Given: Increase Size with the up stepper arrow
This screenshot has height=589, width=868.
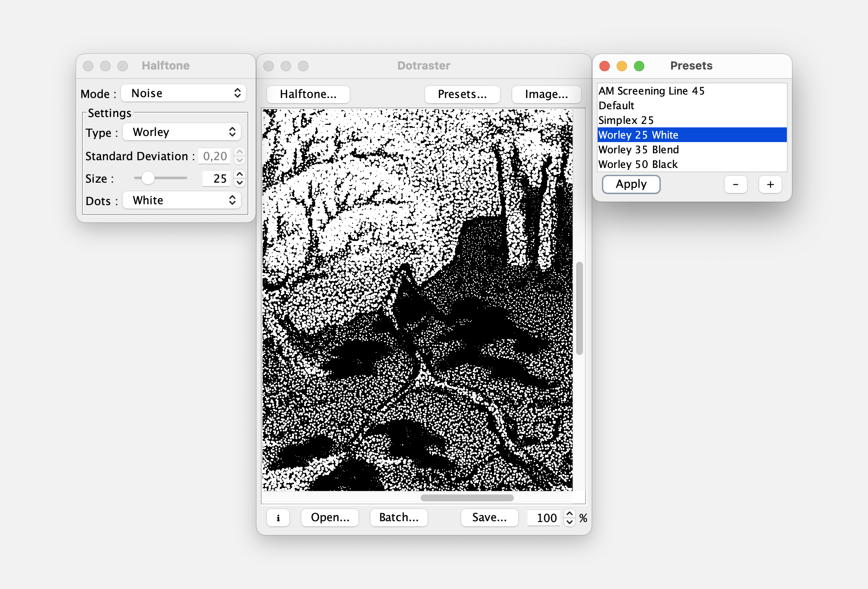Looking at the screenshot, I should (x=240, y=174).
